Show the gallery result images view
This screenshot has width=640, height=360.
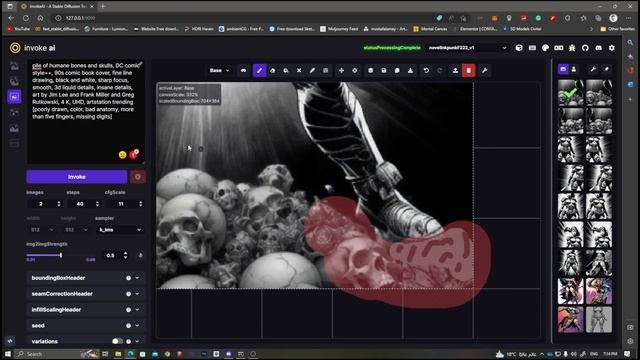pos(563,69)
